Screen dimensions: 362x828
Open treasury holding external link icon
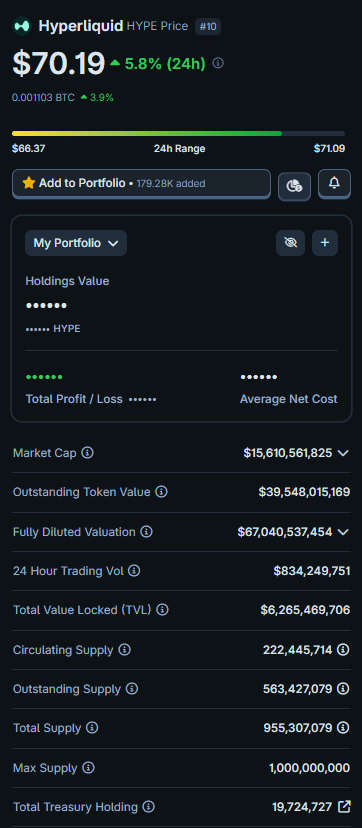click(344, 806)
